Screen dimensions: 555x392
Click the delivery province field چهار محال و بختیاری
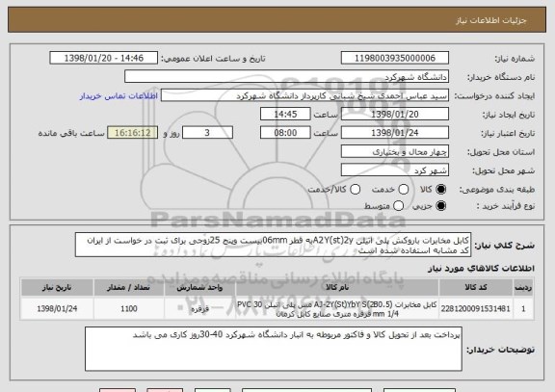point(395,151)
